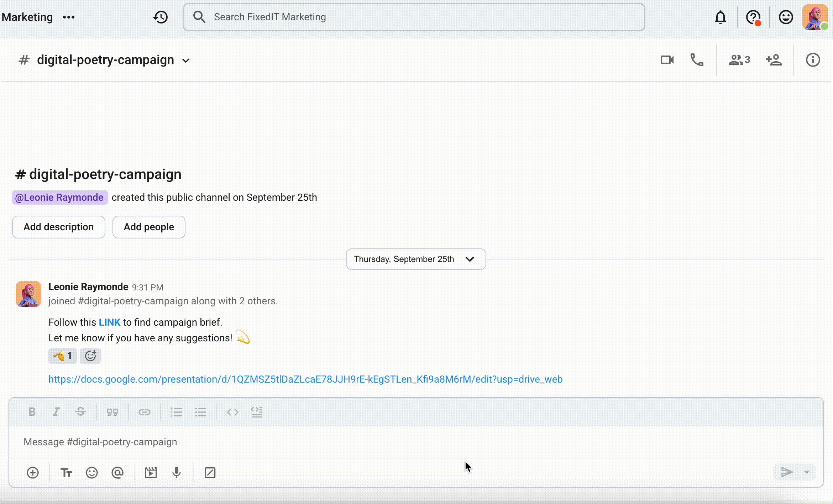Open the Google Docs presentation URL
Image resolution: width=833 pixels, height=504 pixels.
pyautogui.click(x=305, y=379)
